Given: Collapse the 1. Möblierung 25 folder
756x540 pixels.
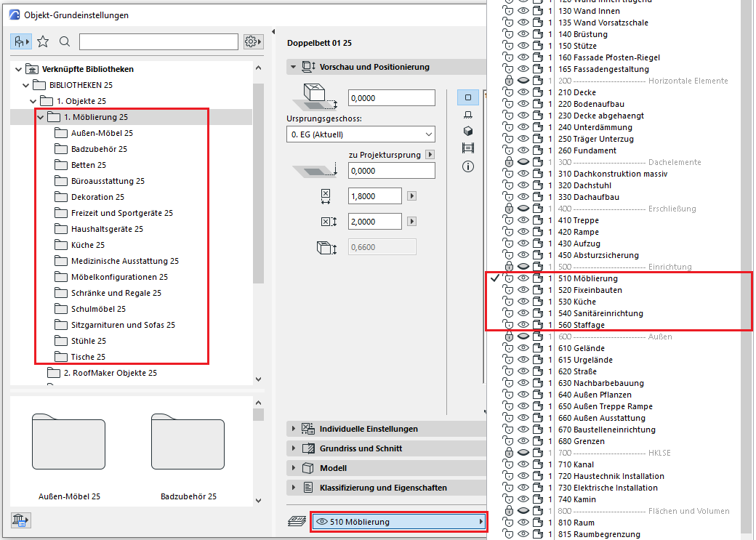Looking at the screenshot, I should click(x=40, y=117).
